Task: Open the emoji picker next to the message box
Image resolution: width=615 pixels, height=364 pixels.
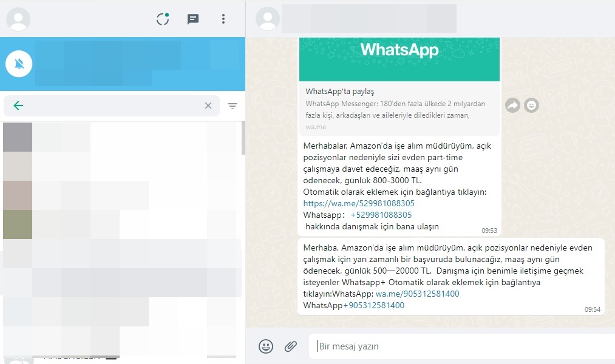Action: [266, 346]
